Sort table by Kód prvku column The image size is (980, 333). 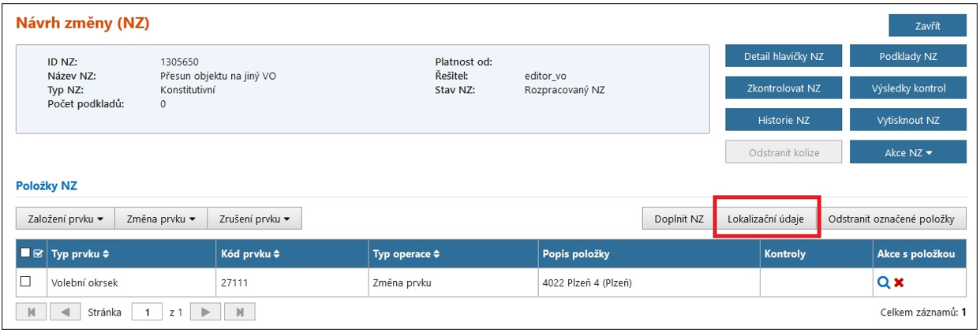[x=251, y=254]
